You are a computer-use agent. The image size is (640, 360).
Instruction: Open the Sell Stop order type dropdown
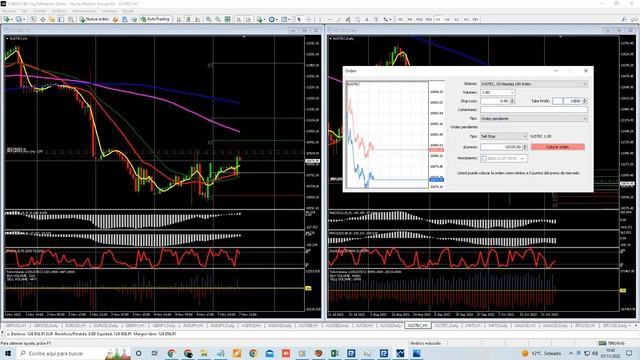pos(504,136)
